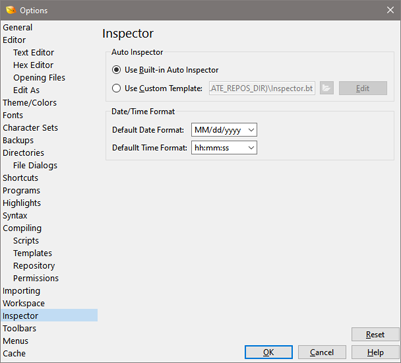
Task: Select File Dialogs options page
Action: coord(35,165)
